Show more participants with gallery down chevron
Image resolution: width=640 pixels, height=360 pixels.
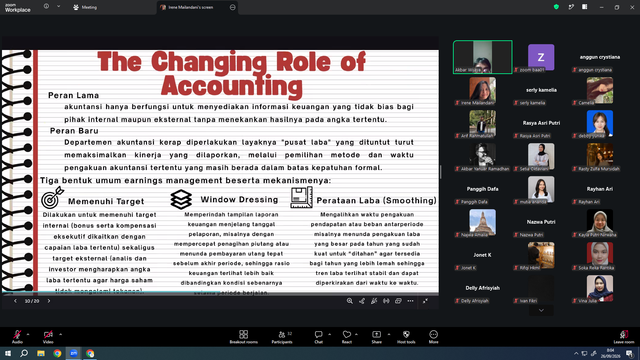click(541, 311)
